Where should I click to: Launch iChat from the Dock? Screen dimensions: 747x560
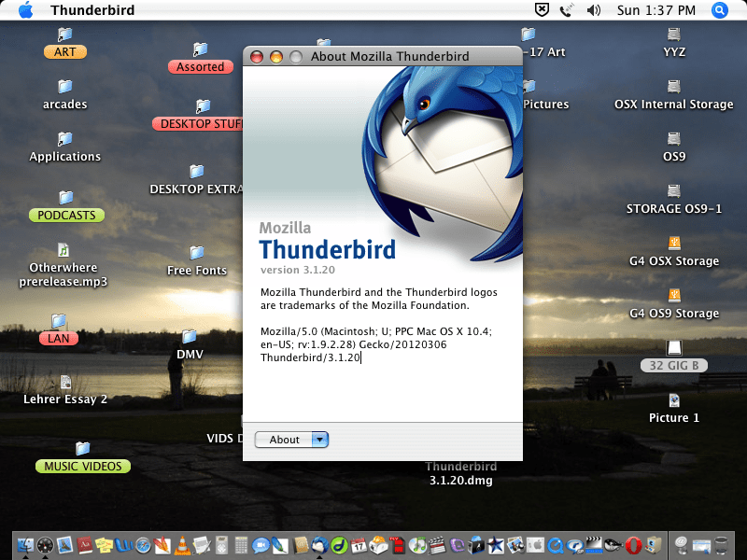pos(261,546)
